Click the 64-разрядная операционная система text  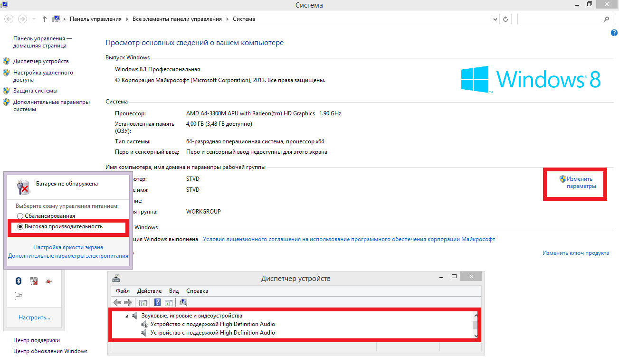[255, 141]
